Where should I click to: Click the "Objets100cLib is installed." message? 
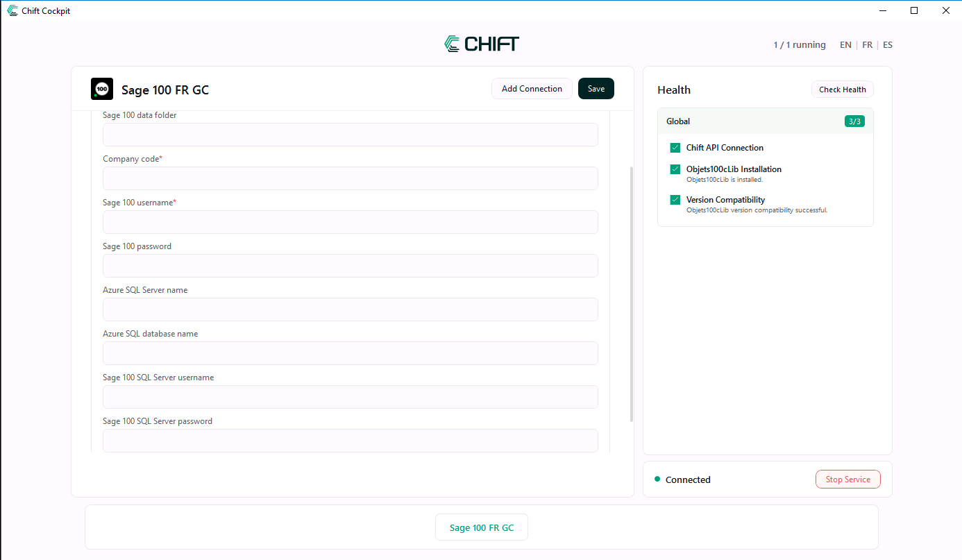[x=725, y=180]
